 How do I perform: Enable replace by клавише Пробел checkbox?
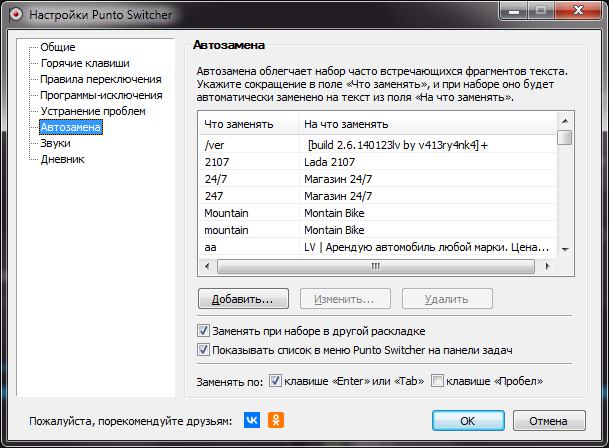(437, 381)
